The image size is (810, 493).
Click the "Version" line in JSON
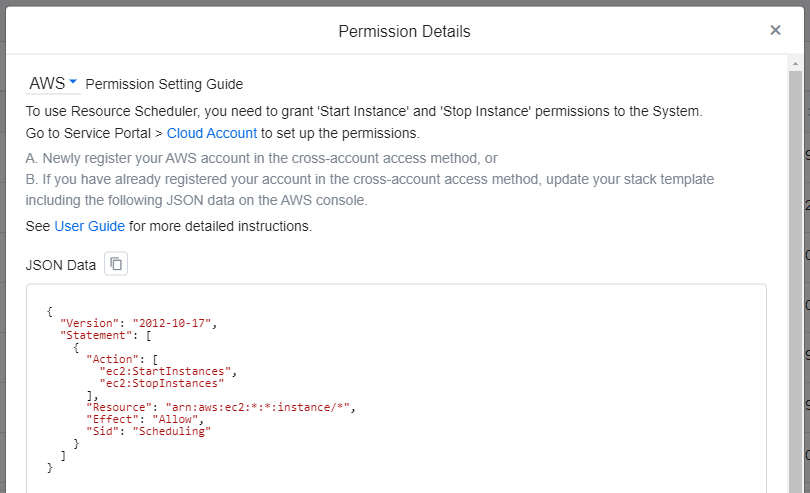click(x=138, y=323)
